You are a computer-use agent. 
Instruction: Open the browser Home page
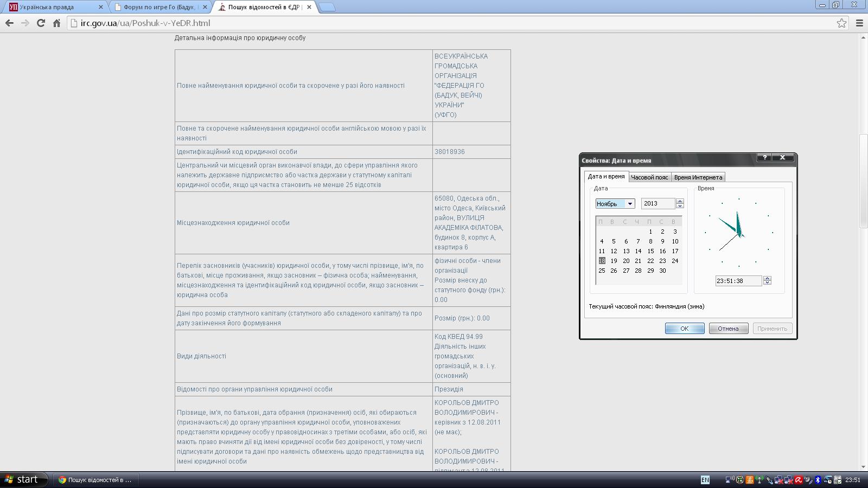click(56, 23)
